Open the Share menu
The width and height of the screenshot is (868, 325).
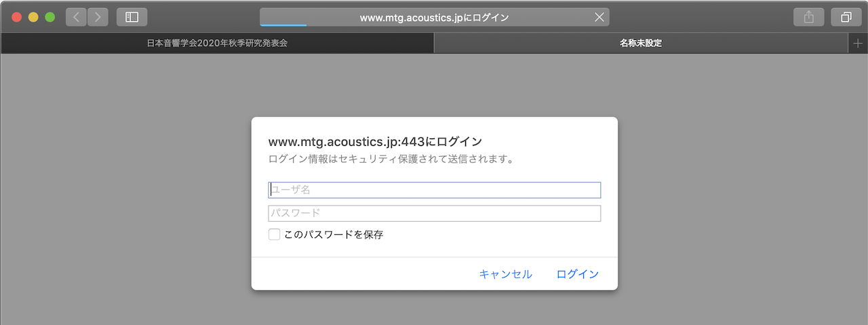point(808,17)
